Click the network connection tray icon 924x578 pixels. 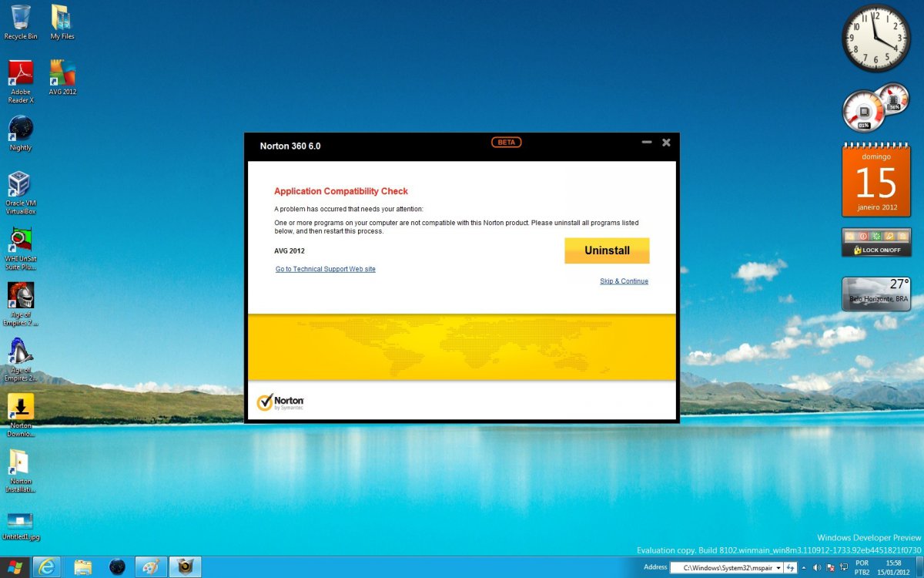tap(843, 568)
